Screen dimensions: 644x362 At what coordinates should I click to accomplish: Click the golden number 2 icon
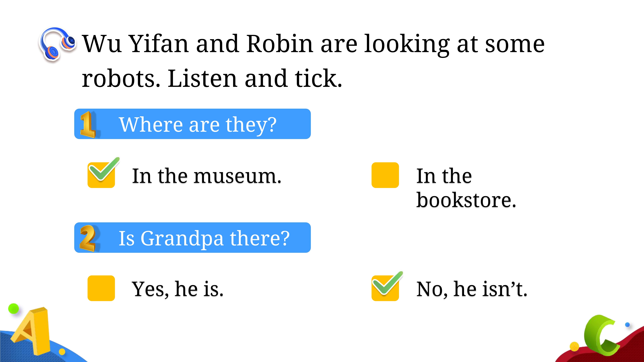pyautogui.click(x=87, y=238)
